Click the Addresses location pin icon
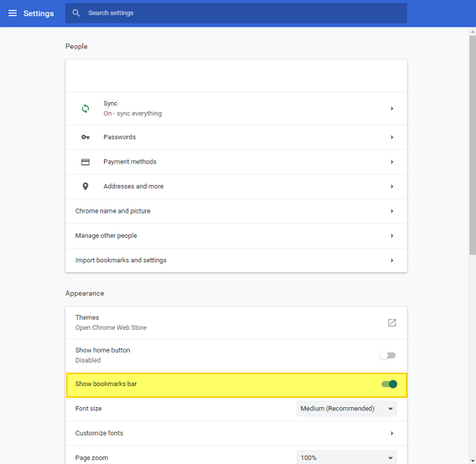Screen dimensions: 476x464 tap(85, 186)
